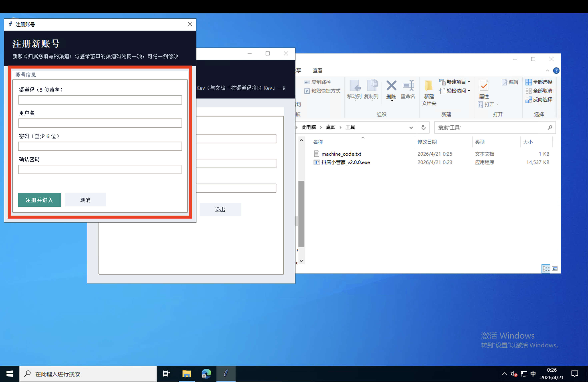
Task: Sort files by 大小 column
Action: point(528,142)
